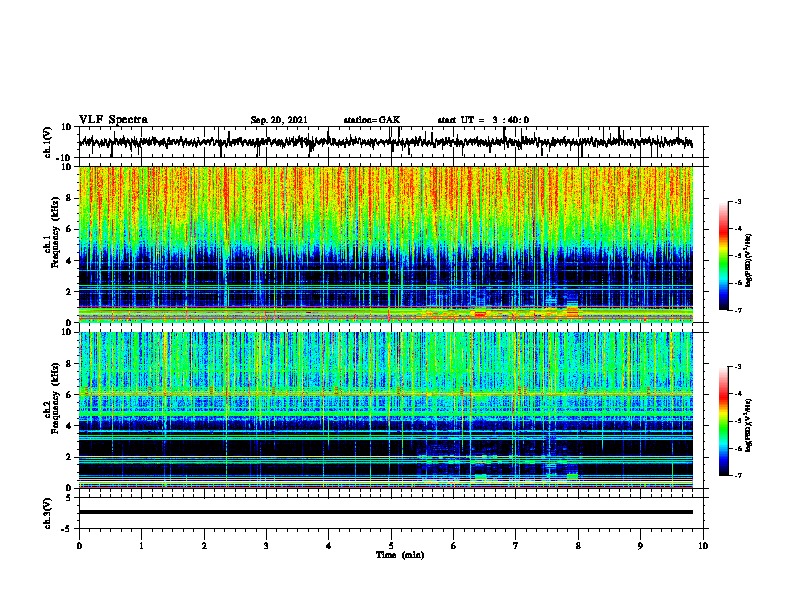Click the "ch.1(V)" axis label
792x612 pixels.
click(48, 142)
